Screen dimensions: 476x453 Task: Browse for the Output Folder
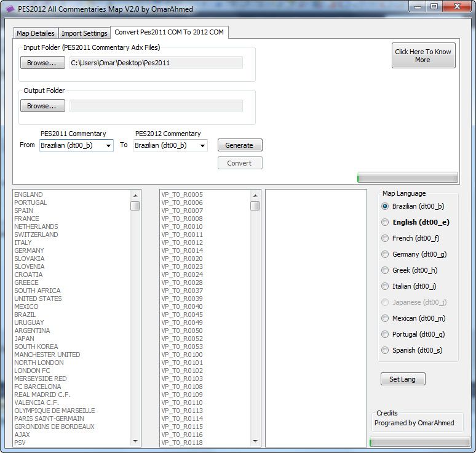point(42,106)
